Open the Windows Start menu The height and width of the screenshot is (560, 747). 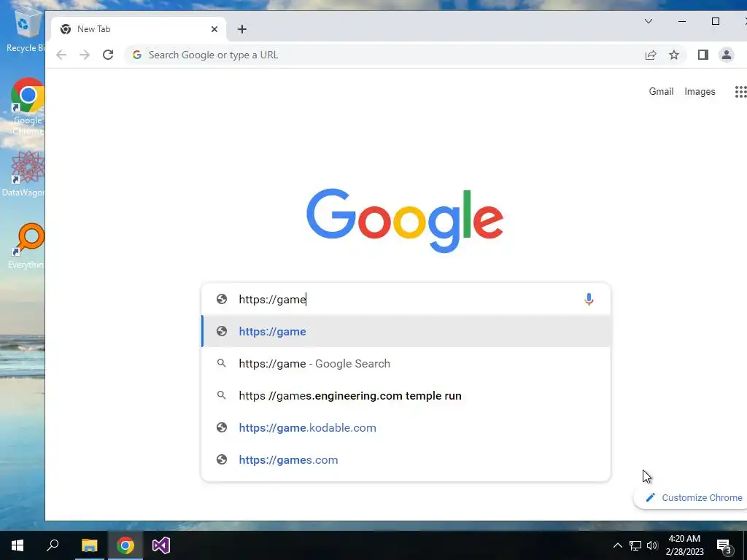tap(18, 545)
